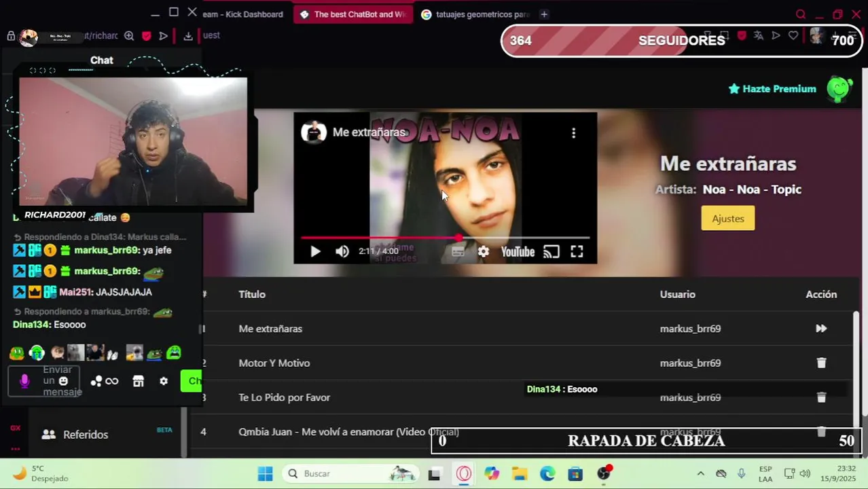Open the green frog profile avatar

pos(839,89)
